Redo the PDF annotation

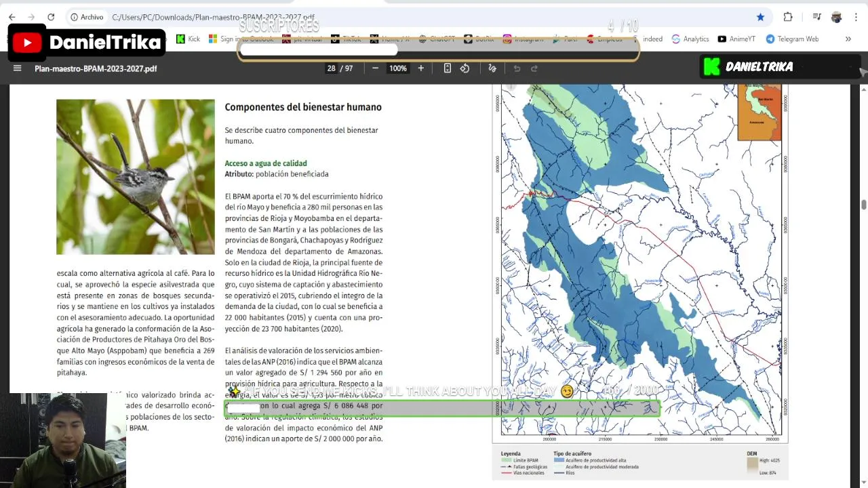[x=534, y=68]
